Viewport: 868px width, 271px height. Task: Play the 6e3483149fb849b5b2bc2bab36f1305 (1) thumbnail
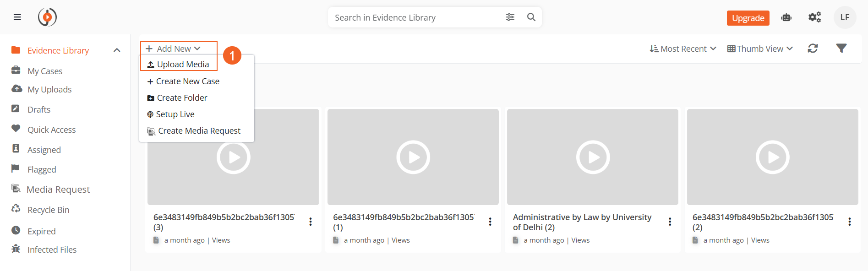(x=413, y=157)
